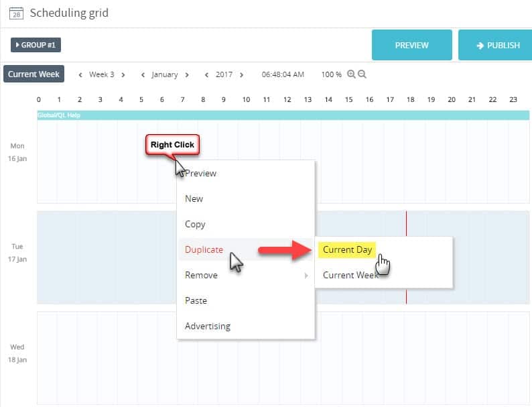
Task: Click the calendar icon beside Scheduling grid
Action: 16,13
